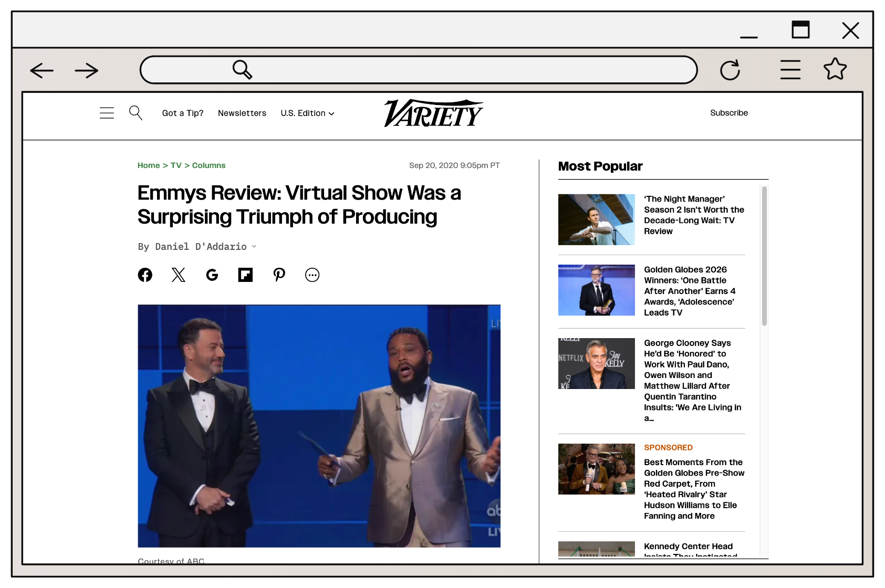885x588 pixels.
Task: Share the article on Flipboard
Action: coord(245,275)
